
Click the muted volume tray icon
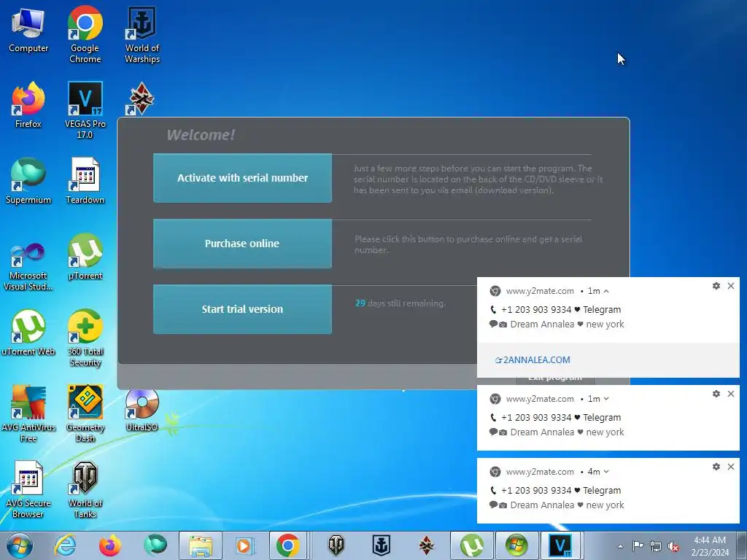coord(673,546)
